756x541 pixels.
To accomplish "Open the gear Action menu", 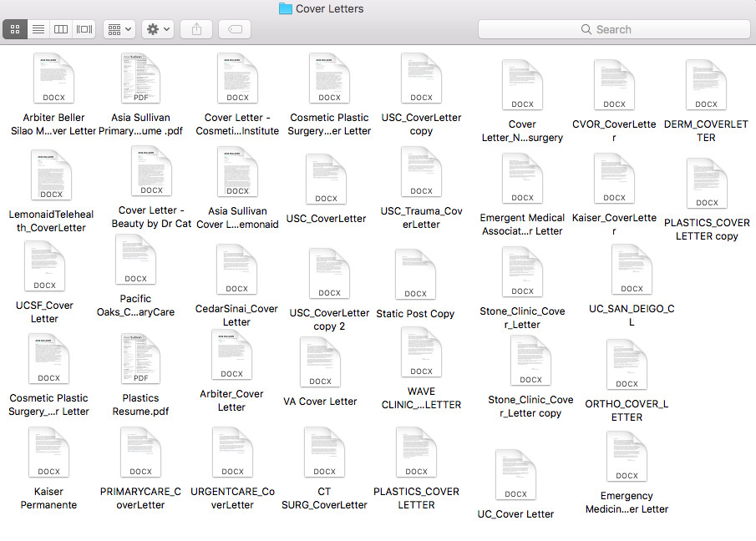I will click(x=158, y=29).
